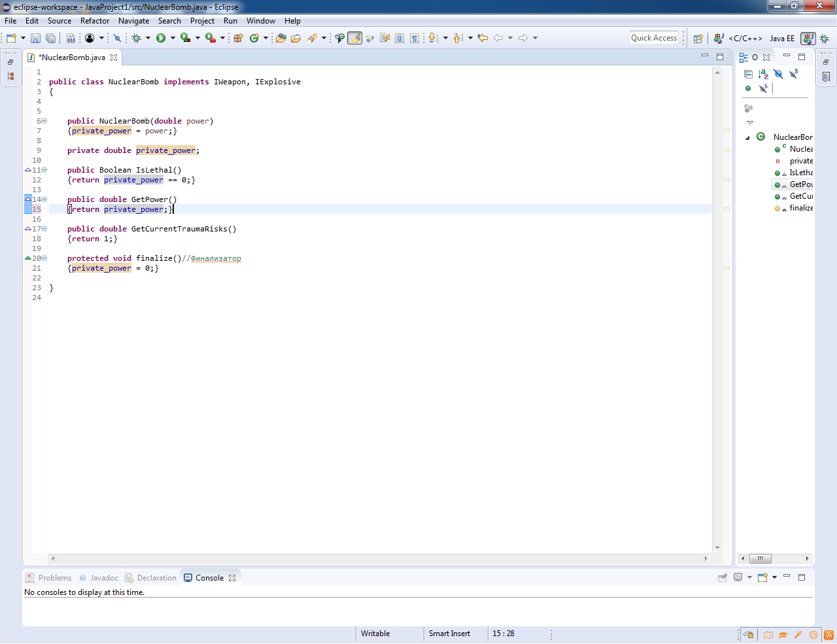Toggle Hide Local Types in Outline

tap(763, 88)
